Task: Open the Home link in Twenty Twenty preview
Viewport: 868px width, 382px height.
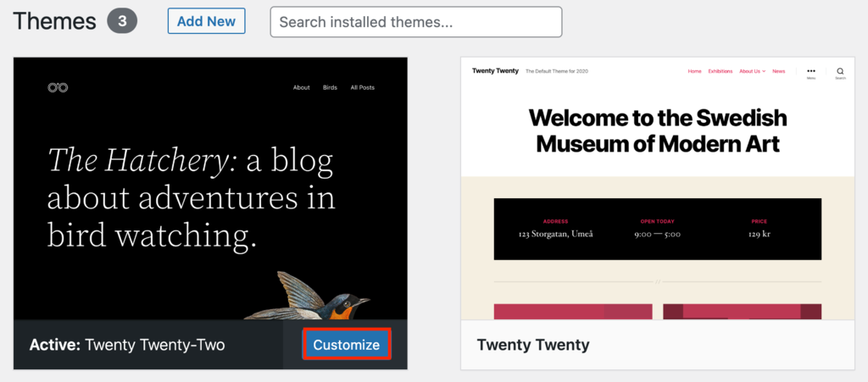Action: (695, 71)
